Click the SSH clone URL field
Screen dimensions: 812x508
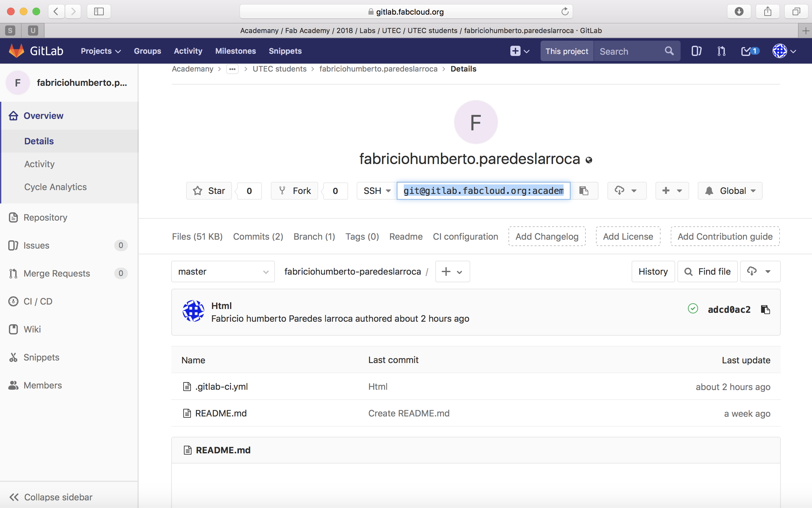point(484,191)
